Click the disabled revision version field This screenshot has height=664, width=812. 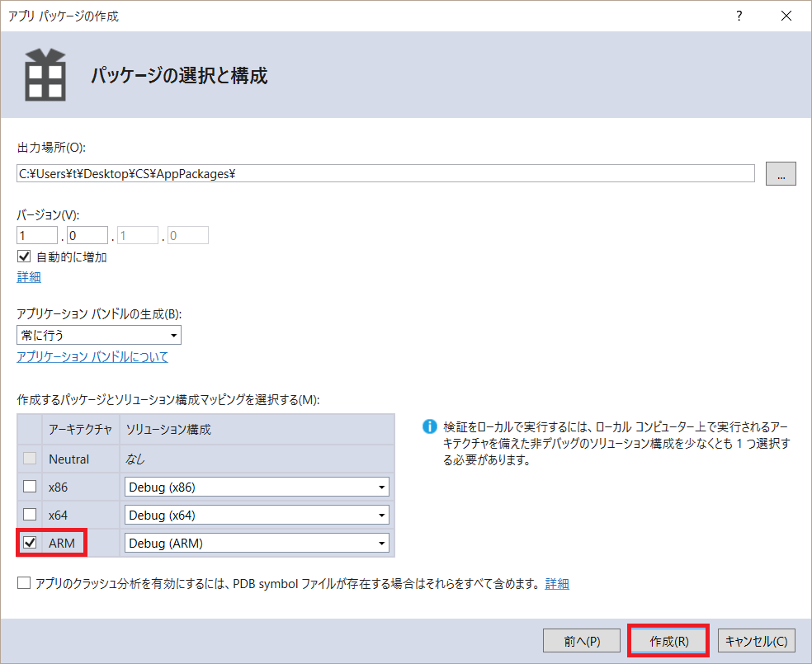pyautogui.click(x=188, y=235)
